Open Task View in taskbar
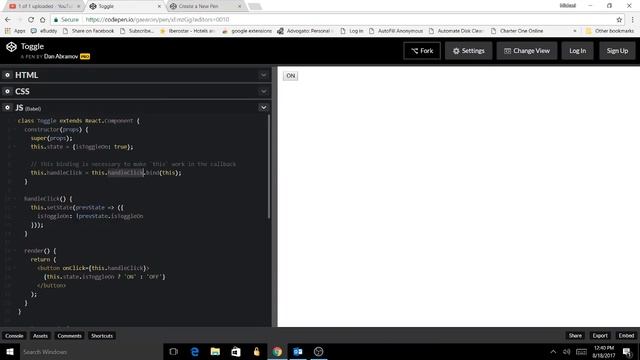The image size is (640, 360). [173, 351]
